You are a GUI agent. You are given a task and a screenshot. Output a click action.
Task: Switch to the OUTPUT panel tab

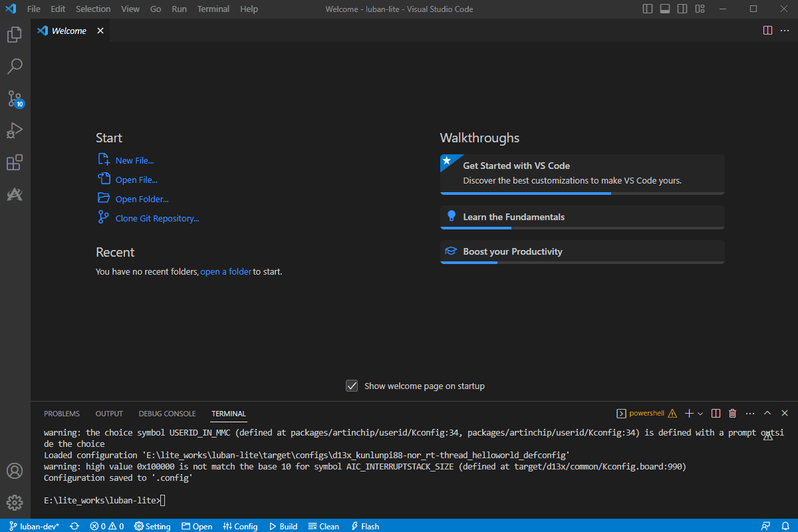[x=109, y=414]
